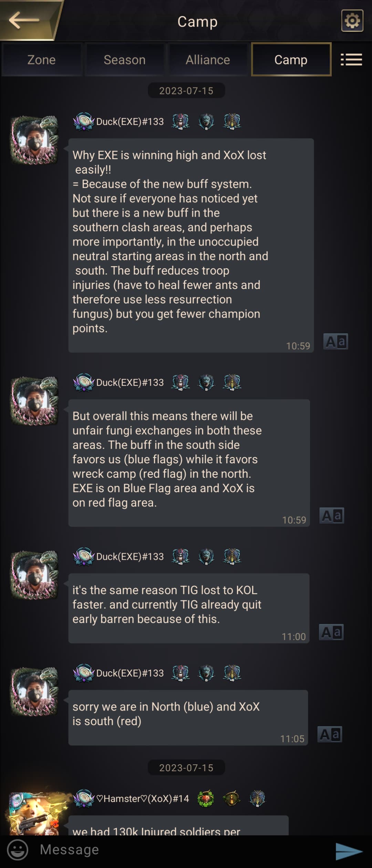372x868 pixels.
Task: Translate the TIG lost to KOL message
Action: coord(331,632)
